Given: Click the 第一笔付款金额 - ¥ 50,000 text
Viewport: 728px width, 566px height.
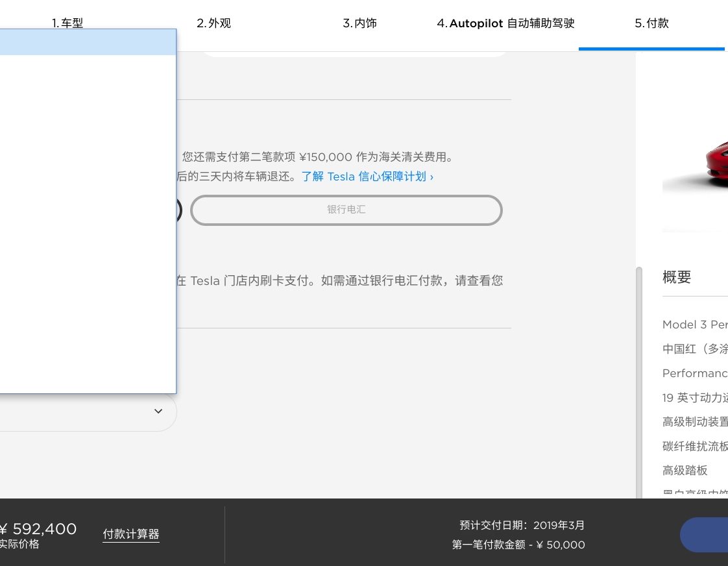Looking at the screenshot, I should coord(518,545).
